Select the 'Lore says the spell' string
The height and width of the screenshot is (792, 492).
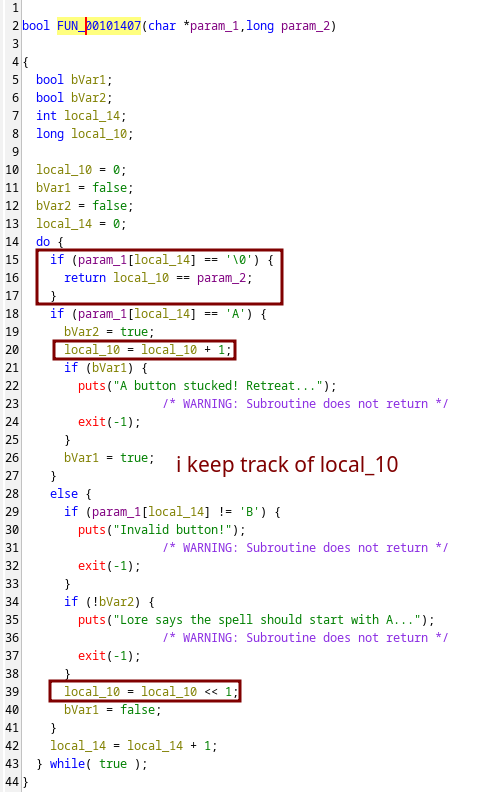267,620
